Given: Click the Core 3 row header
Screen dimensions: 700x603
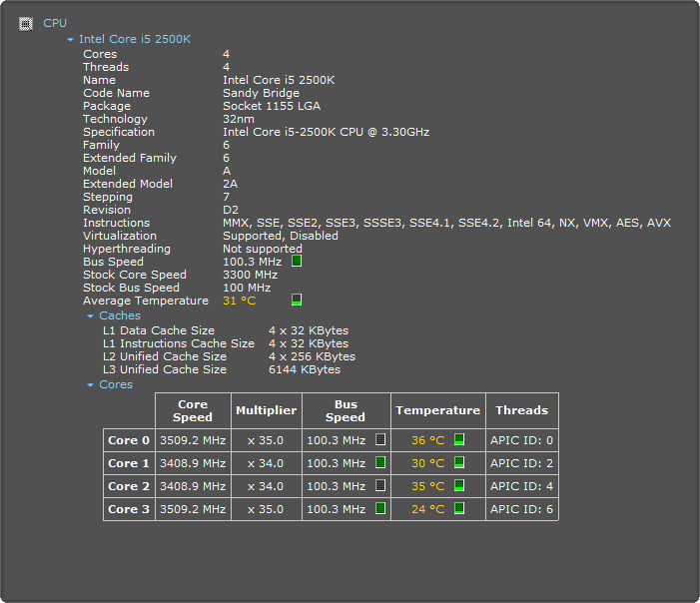Looking at the screenshot, I should tap(129, 509).
